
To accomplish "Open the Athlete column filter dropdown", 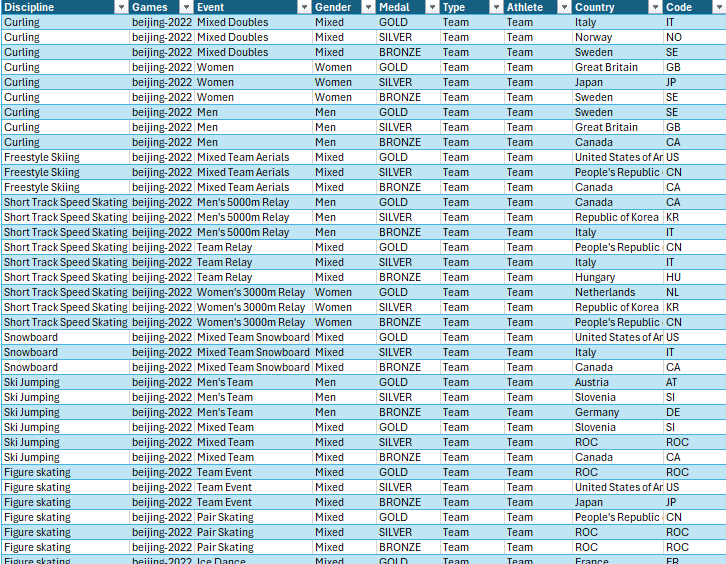I will click(564, 7).
